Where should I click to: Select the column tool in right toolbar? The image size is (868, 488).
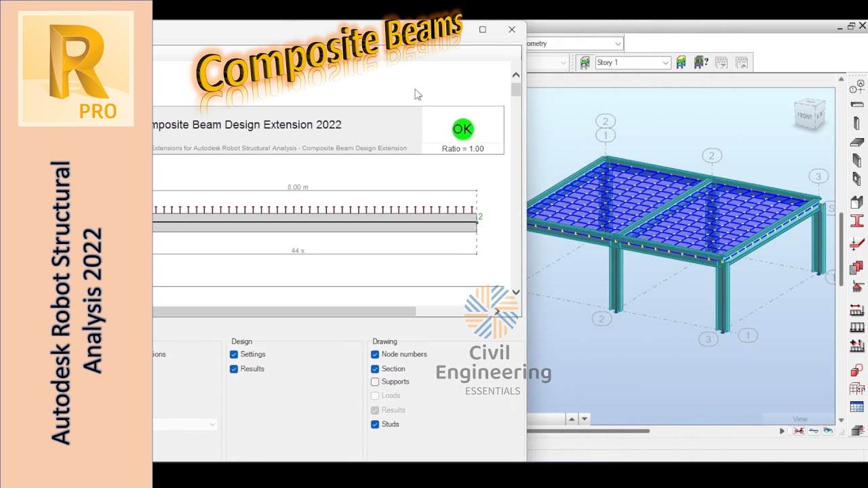[x=857, y=123]
